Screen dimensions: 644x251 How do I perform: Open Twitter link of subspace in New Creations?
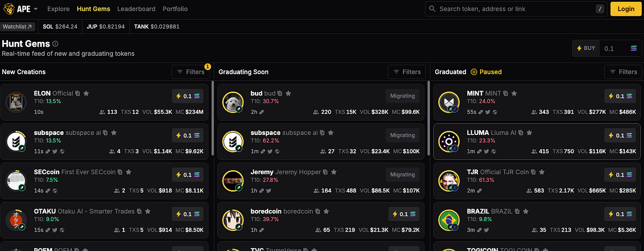[55, 151]
